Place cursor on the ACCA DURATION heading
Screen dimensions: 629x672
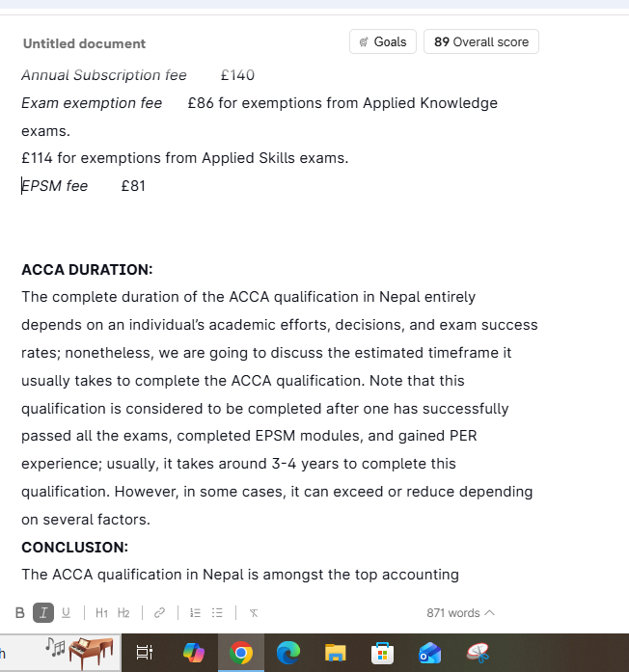pos(87,270)
